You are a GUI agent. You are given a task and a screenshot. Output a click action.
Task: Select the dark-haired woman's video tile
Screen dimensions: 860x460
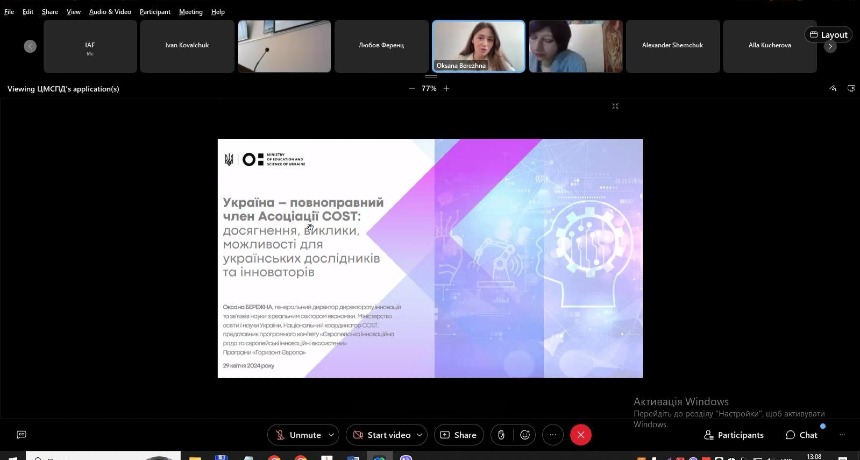(576, 46)
